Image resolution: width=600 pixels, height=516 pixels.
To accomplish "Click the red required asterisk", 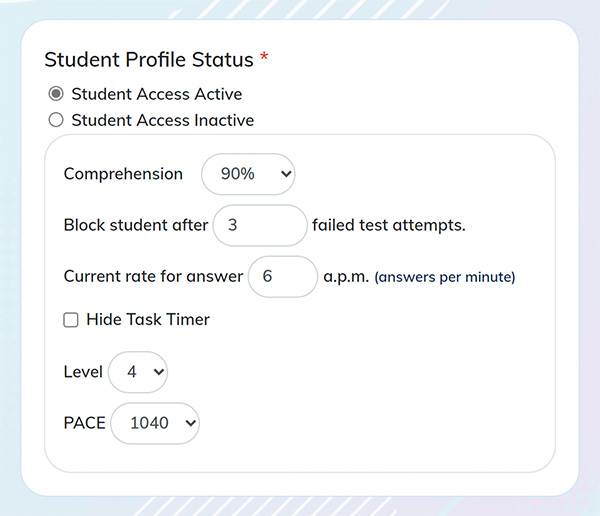I will click(x=264, y=57).
